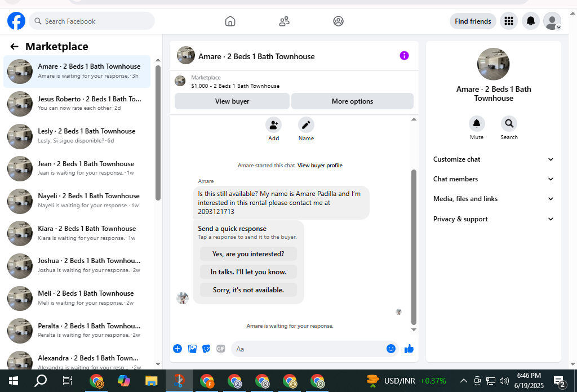Click More options button
This screenshot has height=392, width=577.
click(x=352, y=101)
